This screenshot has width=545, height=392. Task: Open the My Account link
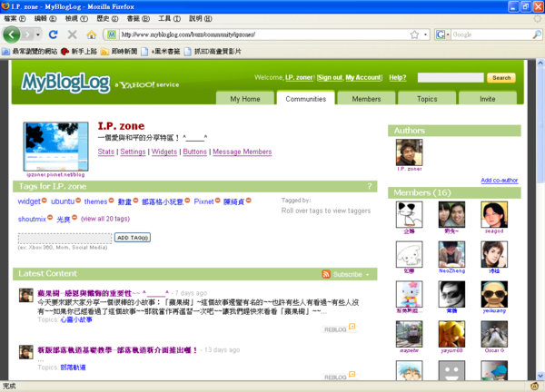pyautogui.click(x=363, y=77)
